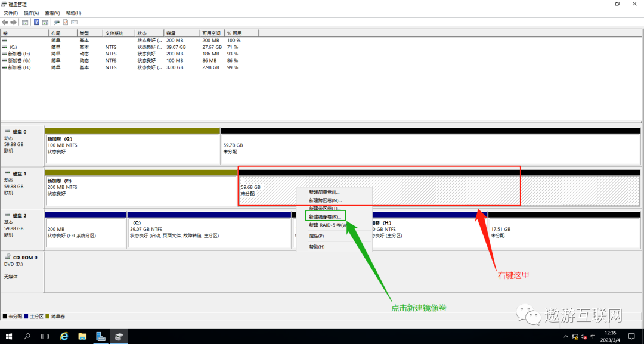The height and width of the screenshot is (344, 644).
Task: Toggle the show/hide action pane toolbar icon
Action: [45, 22]
